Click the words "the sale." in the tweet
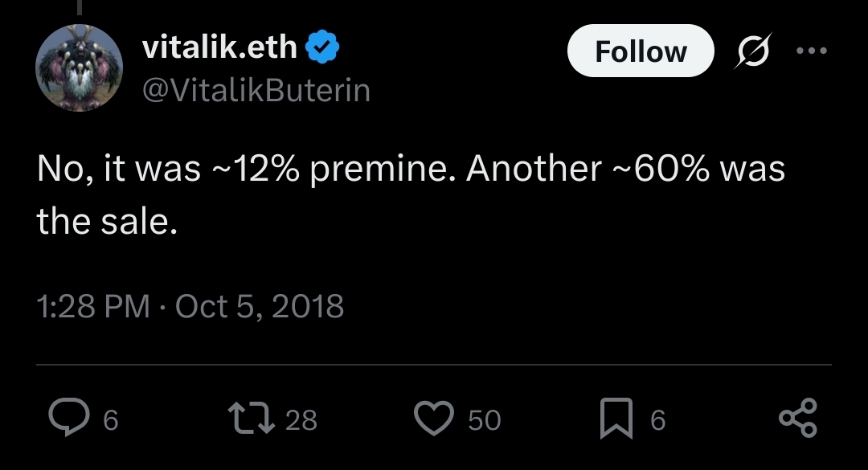This screenshot has width=868, height=470. tap(106, 221)
